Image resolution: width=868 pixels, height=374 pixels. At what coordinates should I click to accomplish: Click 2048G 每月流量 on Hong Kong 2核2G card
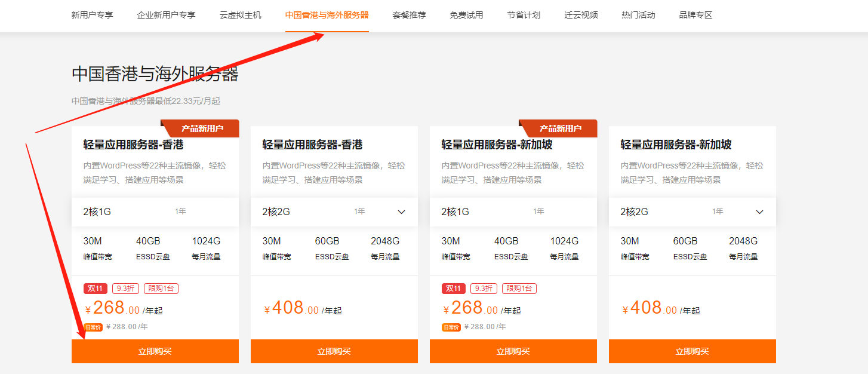[386, 249]
